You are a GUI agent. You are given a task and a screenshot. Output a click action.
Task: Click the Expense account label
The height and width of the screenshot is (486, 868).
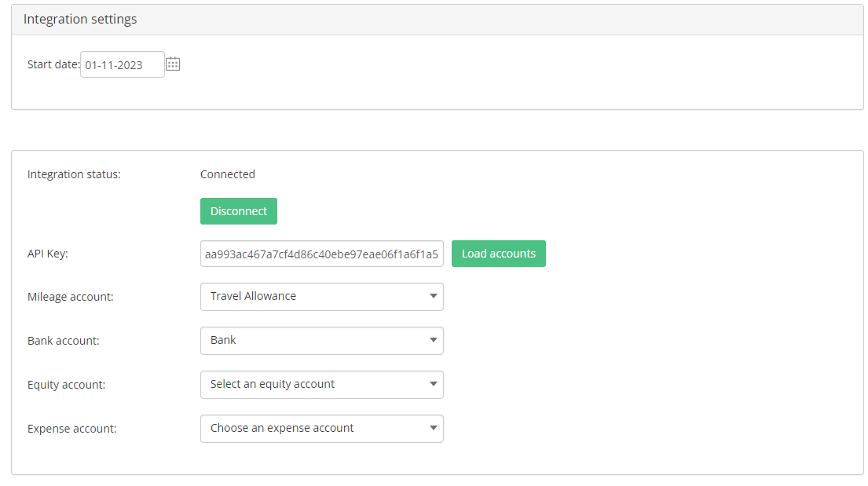72,429
